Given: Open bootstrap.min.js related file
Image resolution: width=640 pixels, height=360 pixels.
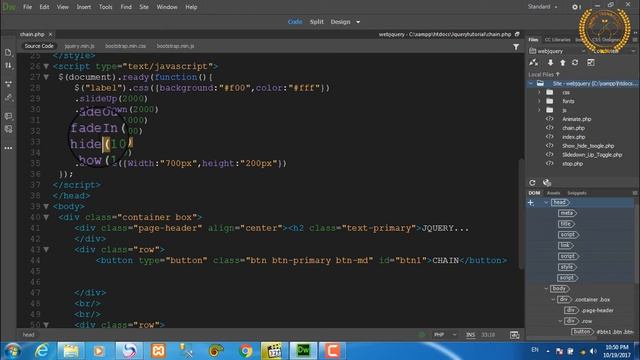Looking at the screenshot, I should 175,46.
